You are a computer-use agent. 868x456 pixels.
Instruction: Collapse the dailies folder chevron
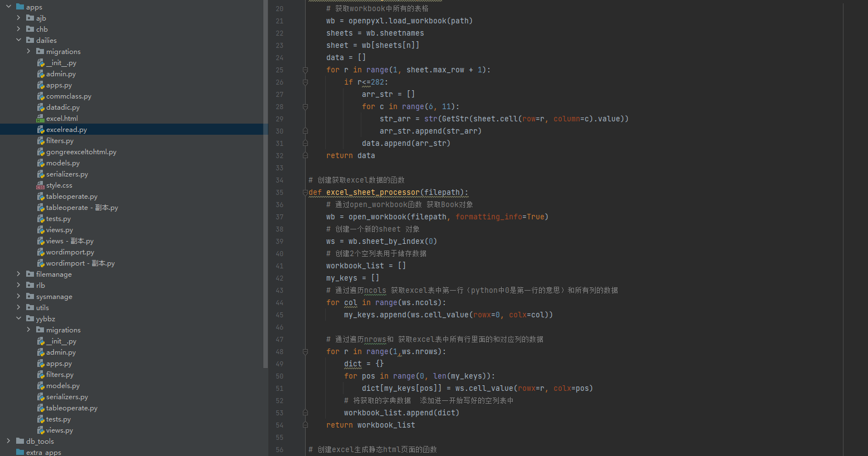(x=18, y=40)
